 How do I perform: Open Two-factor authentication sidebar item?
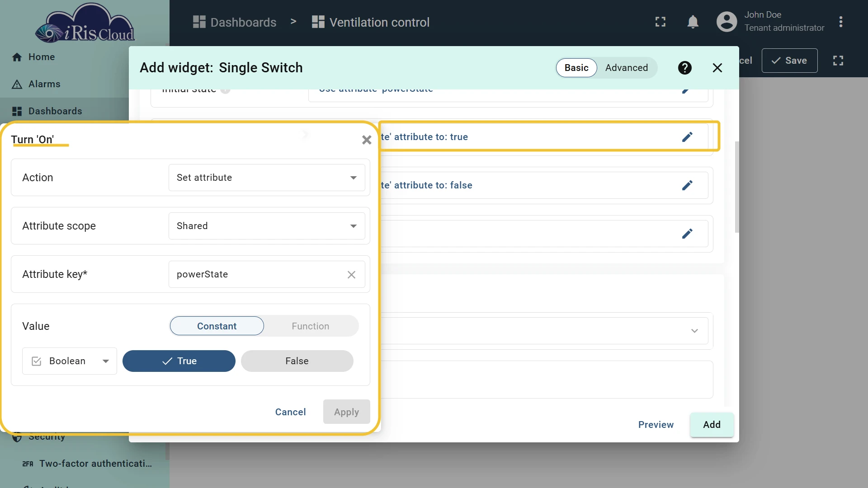click(x=87, y=464)
